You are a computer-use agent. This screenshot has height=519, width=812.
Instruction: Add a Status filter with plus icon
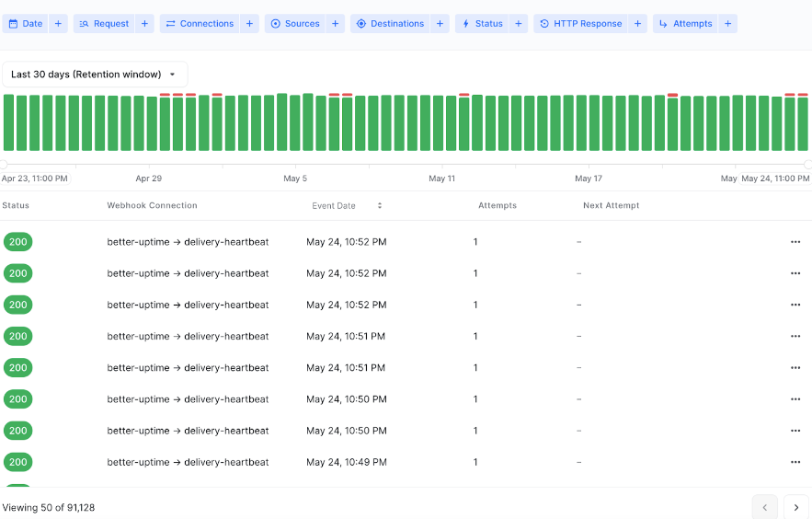(519, 23)
